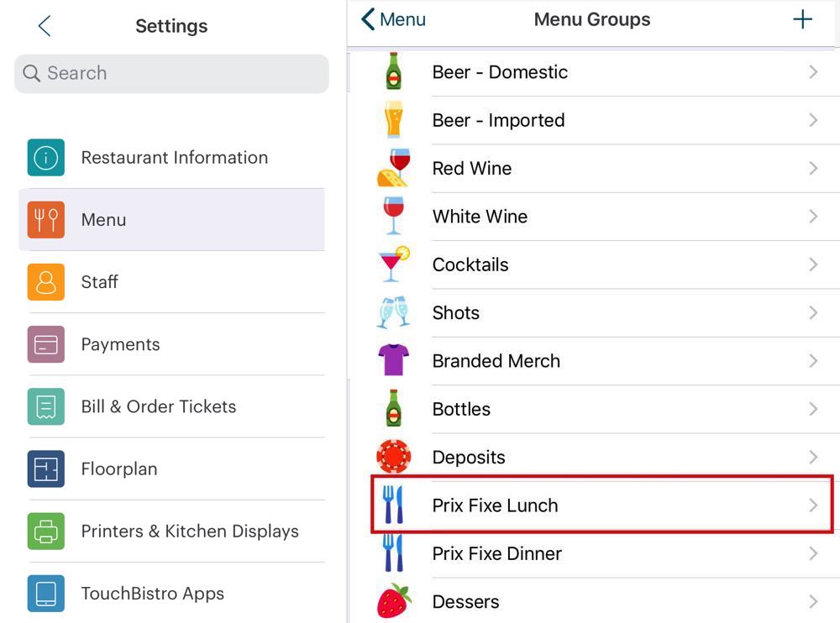The height and width of the screenshot is (623, 840).
Task: Open the Shots menu group
Action: (x=455, y=313)
